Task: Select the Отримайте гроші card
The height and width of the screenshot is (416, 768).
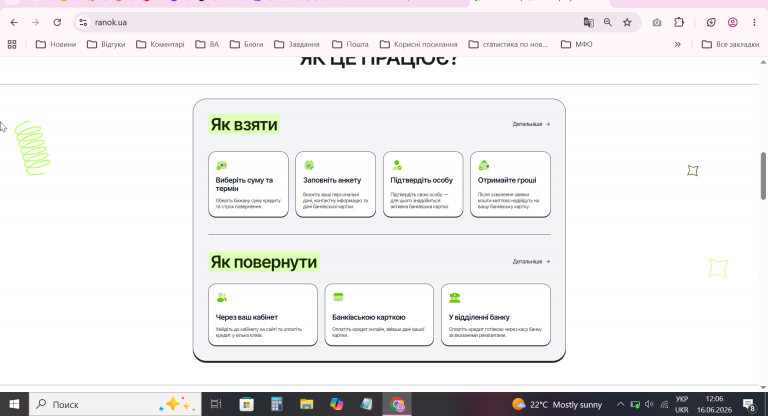Action: (x=510, y=184)
